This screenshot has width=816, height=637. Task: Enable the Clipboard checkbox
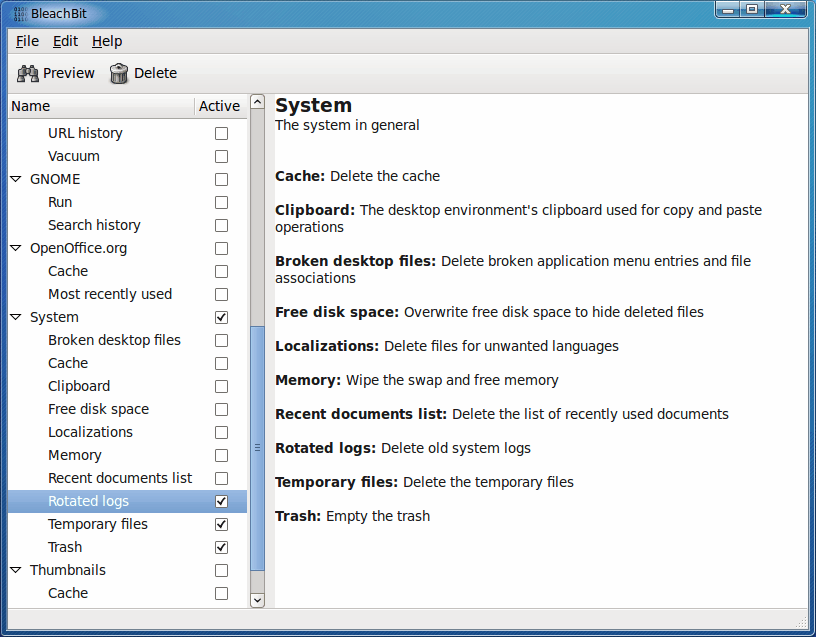point(221,386)
